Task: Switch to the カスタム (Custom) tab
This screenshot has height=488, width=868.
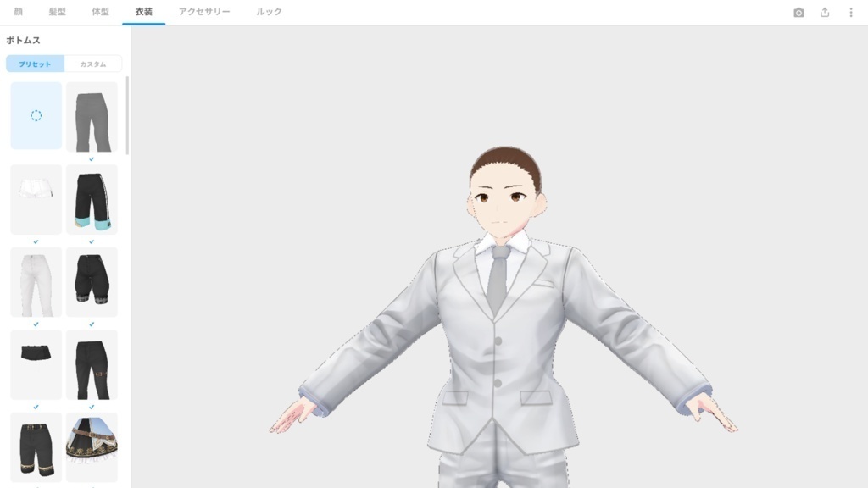Action: click(x=96, y=63)
